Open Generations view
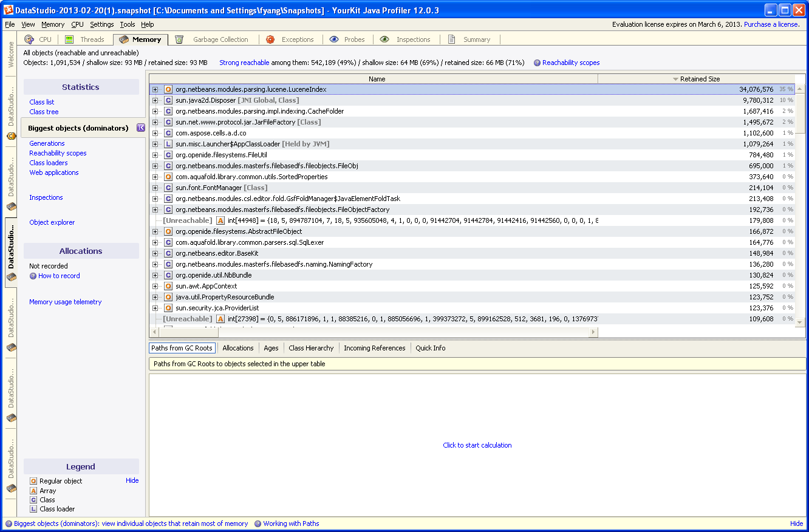809x532 pixels. pyautogui.click(x=47, y=143)
